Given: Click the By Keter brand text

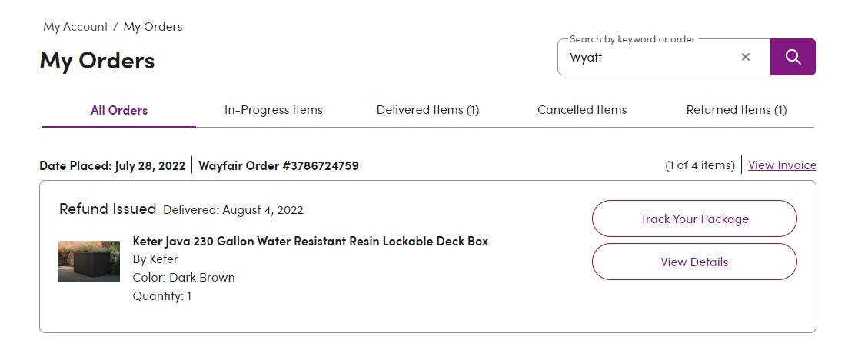Looking at the screenshot, I should [155, 259].
